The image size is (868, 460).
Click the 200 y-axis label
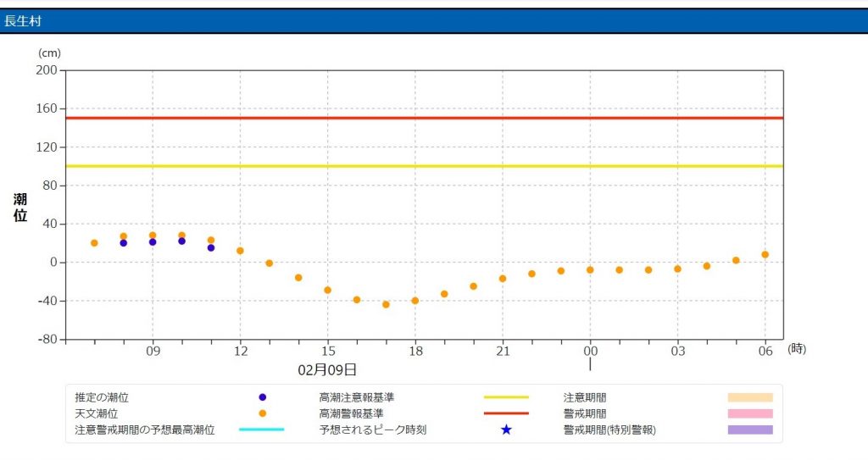(x=47, y=69)
